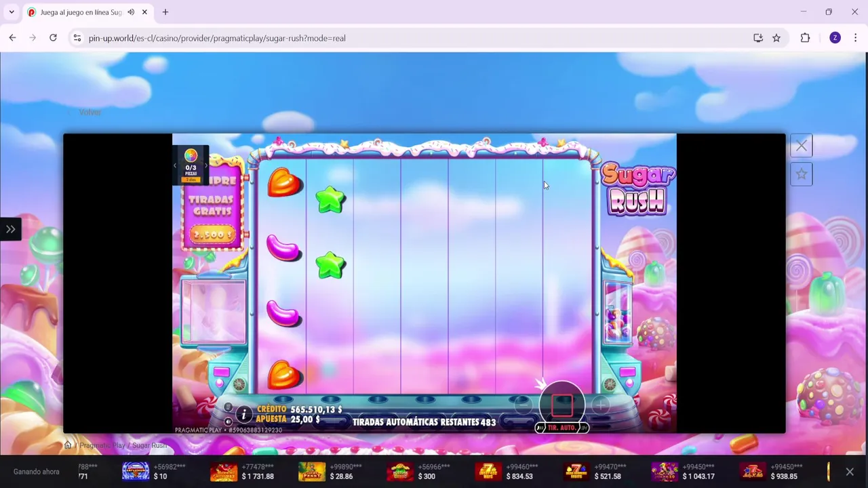Open the winner game thumbnail showing $ 938.85
Image resolution: width=868 pixels, height=488 pixels.
pos(753,471)
